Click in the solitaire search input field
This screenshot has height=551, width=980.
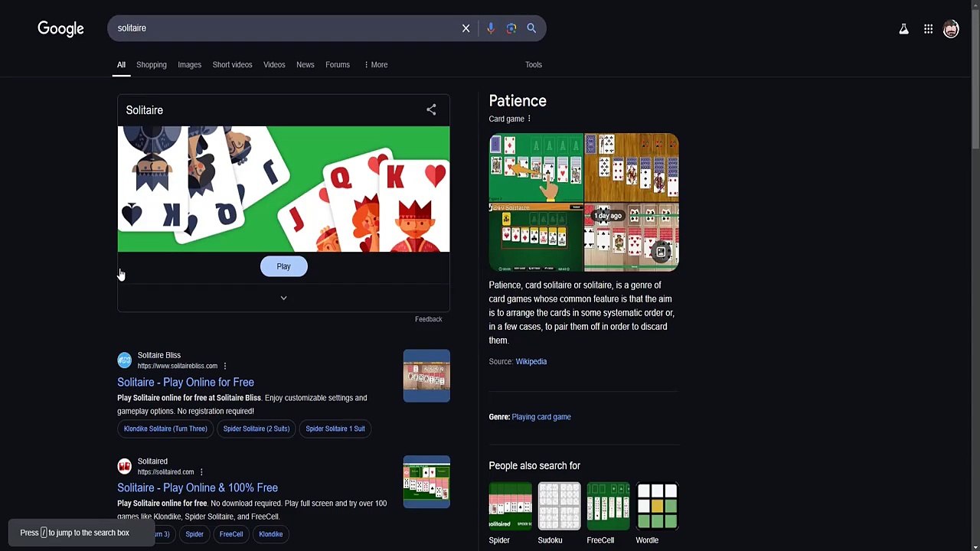click(x=283, y=28)
